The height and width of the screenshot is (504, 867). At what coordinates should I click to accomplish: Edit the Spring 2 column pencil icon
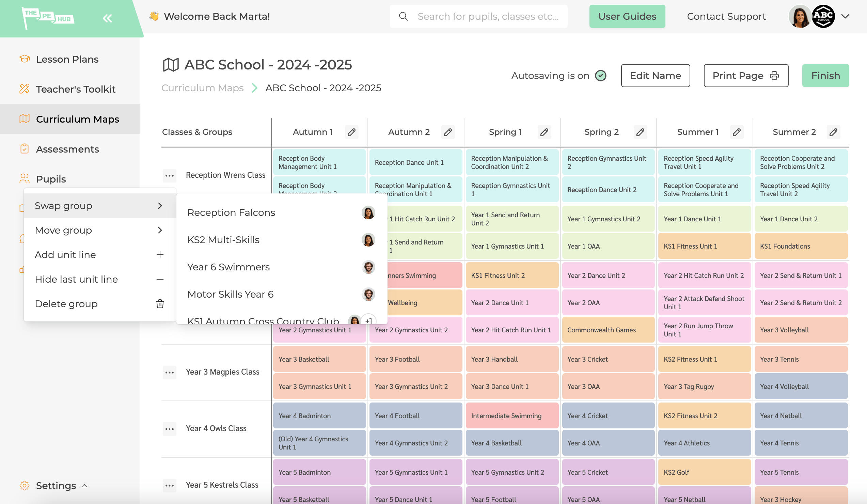pos(640,132)
